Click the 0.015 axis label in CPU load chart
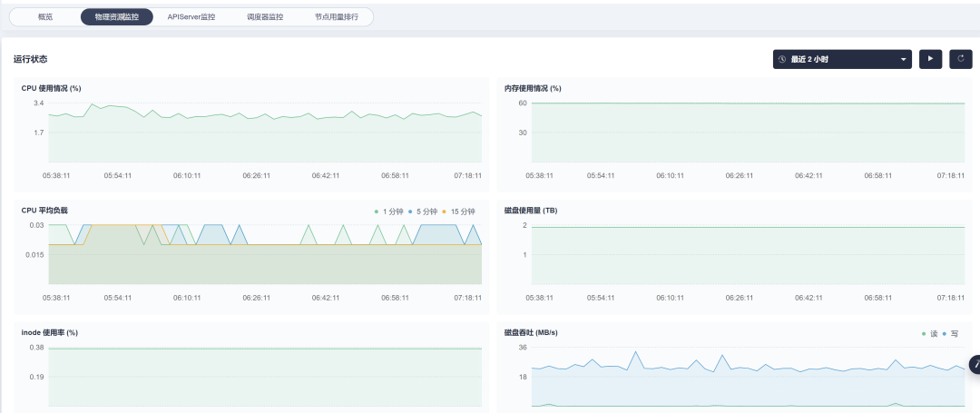This screenshot has height=413, width=980. [34, 254]
